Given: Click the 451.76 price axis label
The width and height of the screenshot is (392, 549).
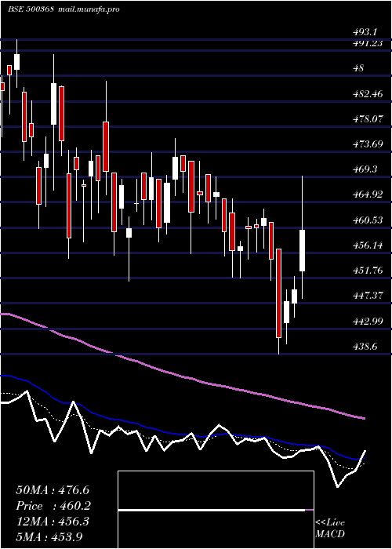Looking at the screenshot, I should (x=368, y=271).
